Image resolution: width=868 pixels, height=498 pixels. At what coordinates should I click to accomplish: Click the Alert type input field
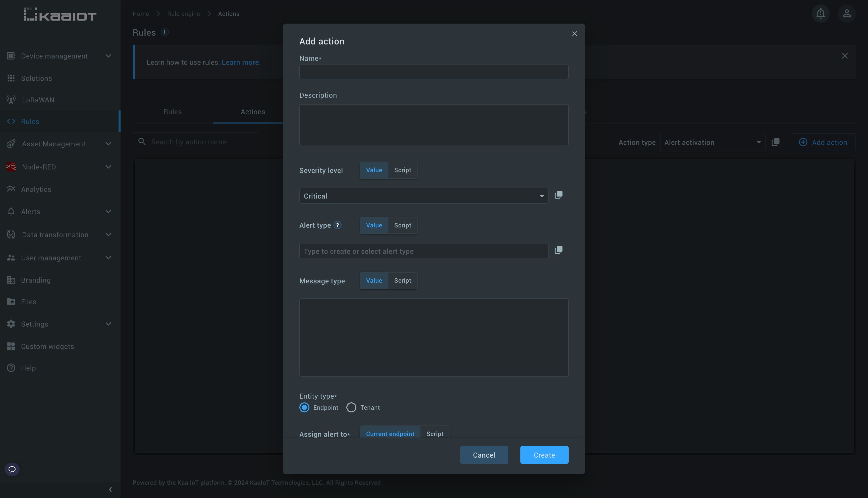pyautogui.click(x=423, y=250)
